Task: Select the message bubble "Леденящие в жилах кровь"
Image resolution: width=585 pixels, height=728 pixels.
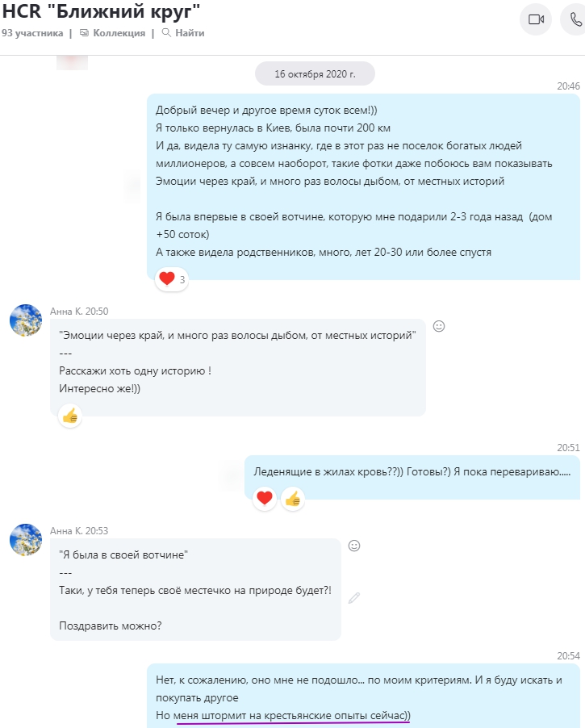Action: tap(412, 477)
